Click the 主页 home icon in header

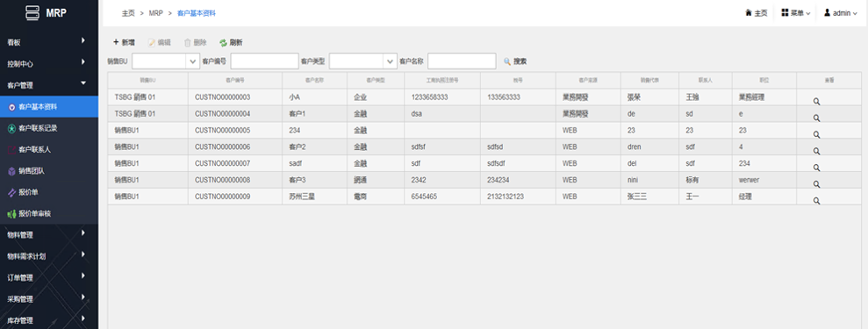(x=757, y=12)
